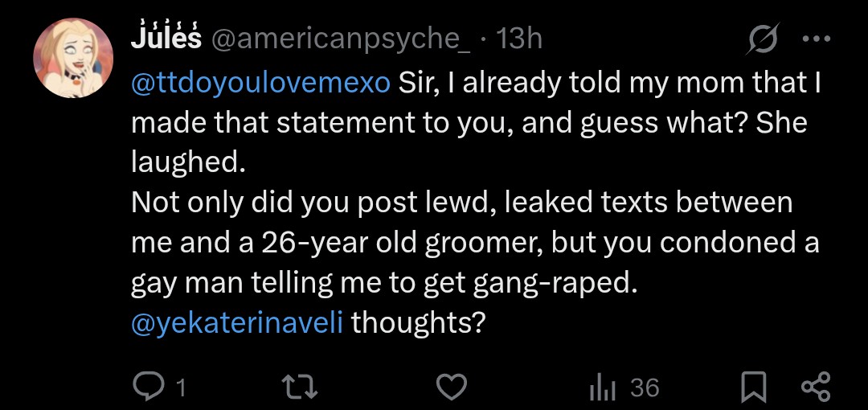
Task: Open the @ttdoyoulovemexo mention
Action: 260,84
